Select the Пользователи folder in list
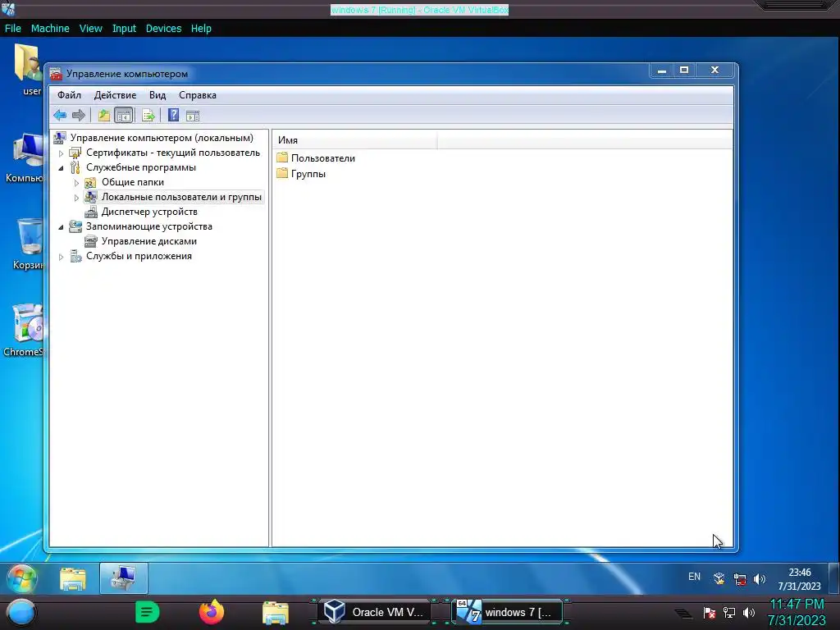The image size is (840, 630). [316, 158]
